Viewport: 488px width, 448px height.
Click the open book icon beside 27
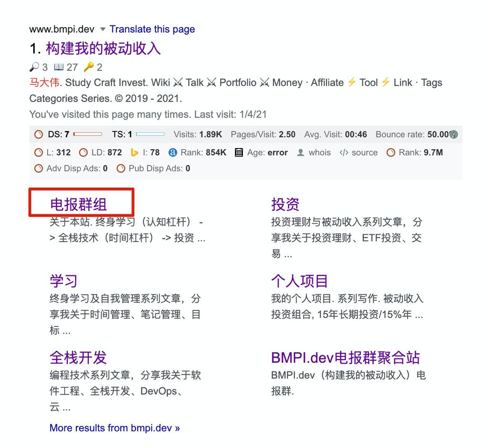click(x=59, y=67)
